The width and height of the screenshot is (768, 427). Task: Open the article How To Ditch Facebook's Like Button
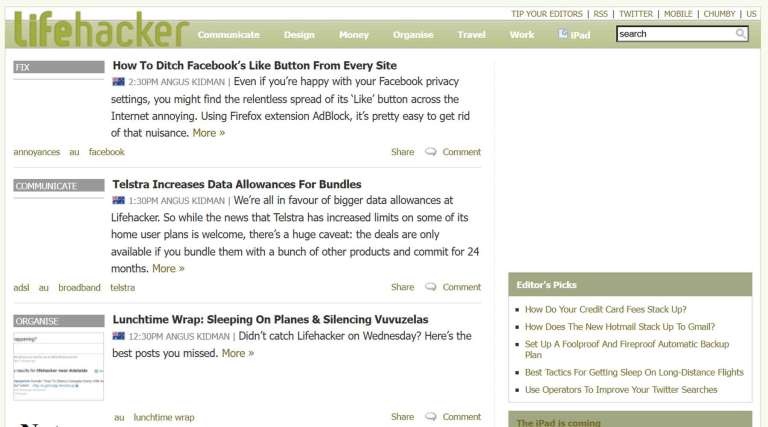coord(255,66)
